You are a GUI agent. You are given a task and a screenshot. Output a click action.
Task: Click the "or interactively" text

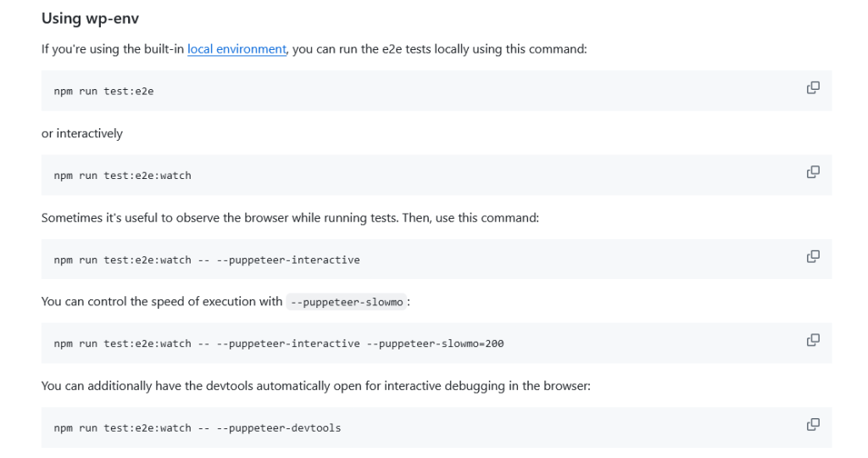[81, 133]
